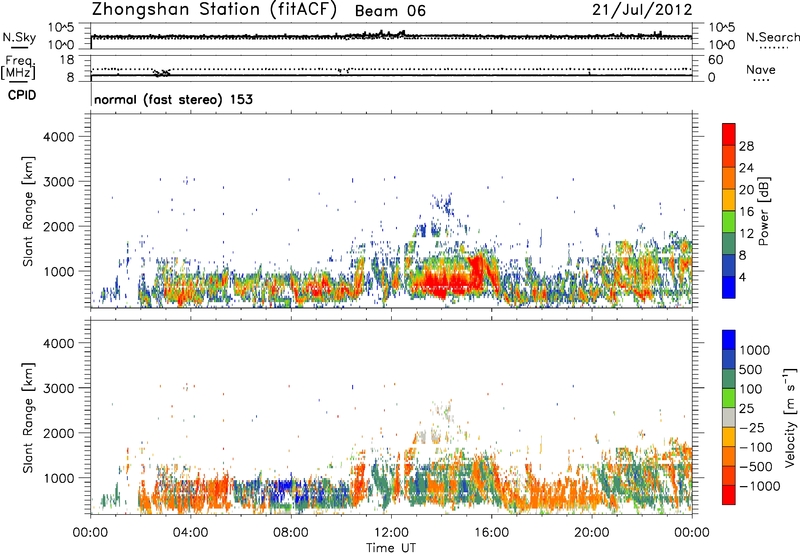This screenshot has height=554, width=800.
Task: Click '4000' on the power panel axis
Action: [x=58, y=137]
